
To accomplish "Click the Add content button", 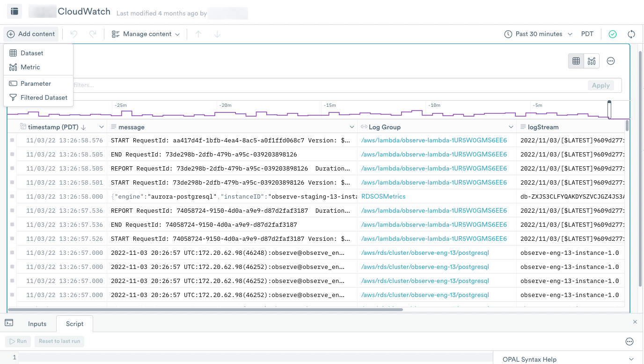I will [x=31, y=34].
